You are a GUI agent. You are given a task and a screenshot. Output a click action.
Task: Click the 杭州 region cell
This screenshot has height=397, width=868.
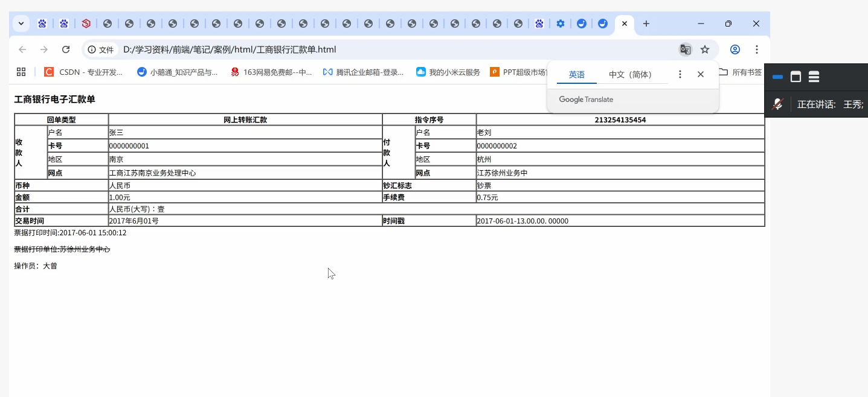pos(620,159)
